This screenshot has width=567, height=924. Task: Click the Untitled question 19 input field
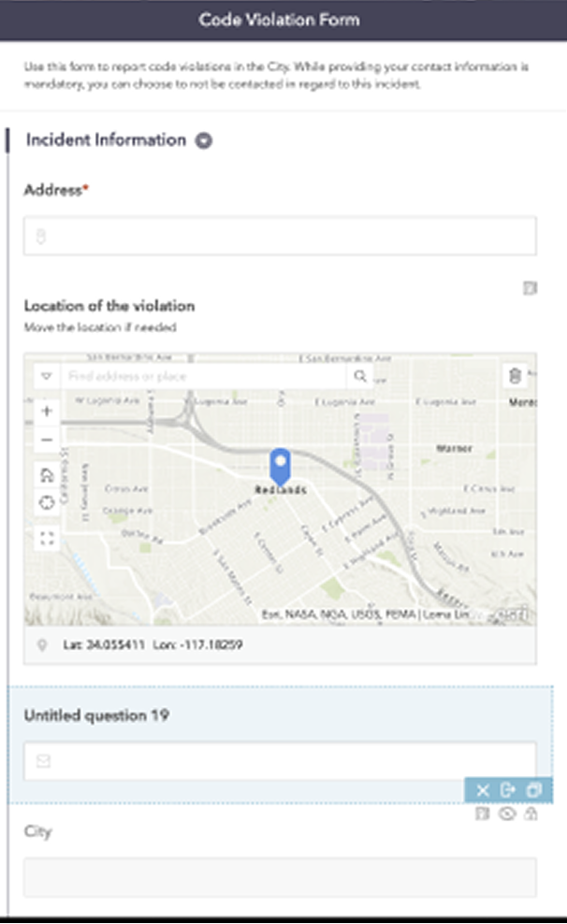coord(280,761)
